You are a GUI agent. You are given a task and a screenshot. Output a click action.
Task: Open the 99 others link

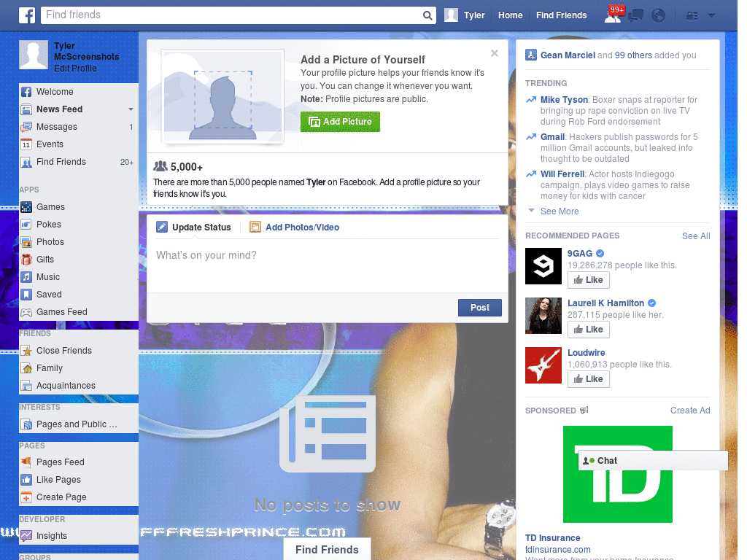[x=633, y=55]
